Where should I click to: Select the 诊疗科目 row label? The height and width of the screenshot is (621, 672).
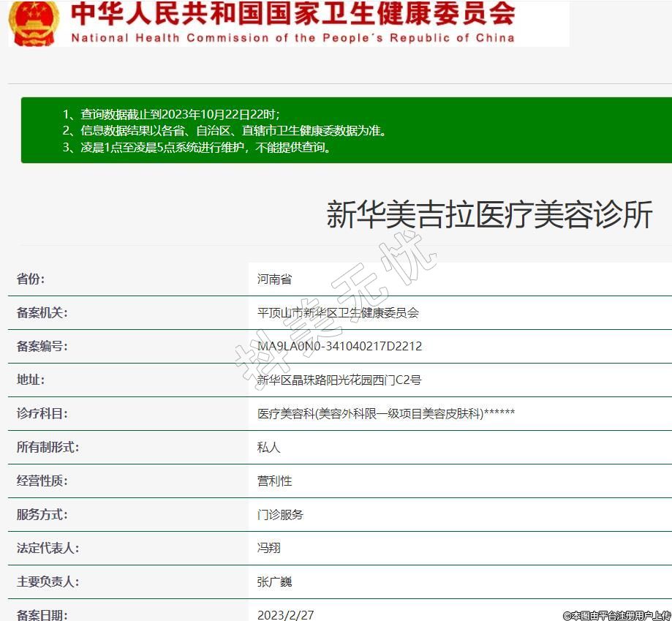42,413
